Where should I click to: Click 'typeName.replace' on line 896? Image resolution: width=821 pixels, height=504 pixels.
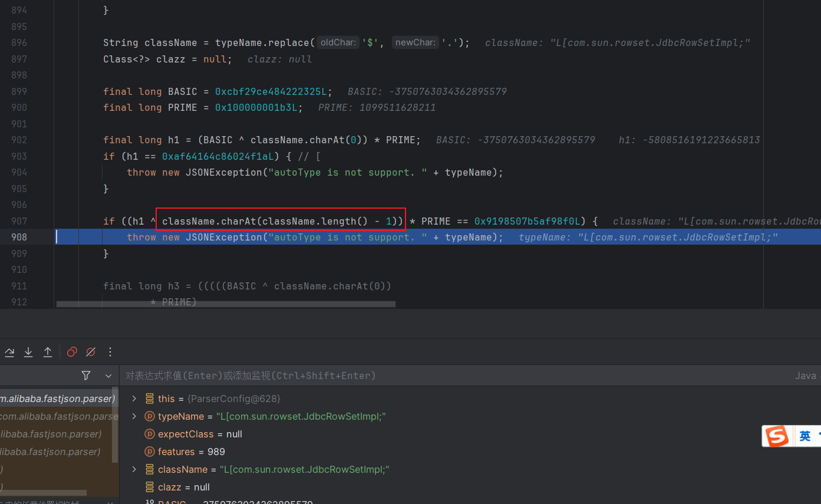[262, 42]
